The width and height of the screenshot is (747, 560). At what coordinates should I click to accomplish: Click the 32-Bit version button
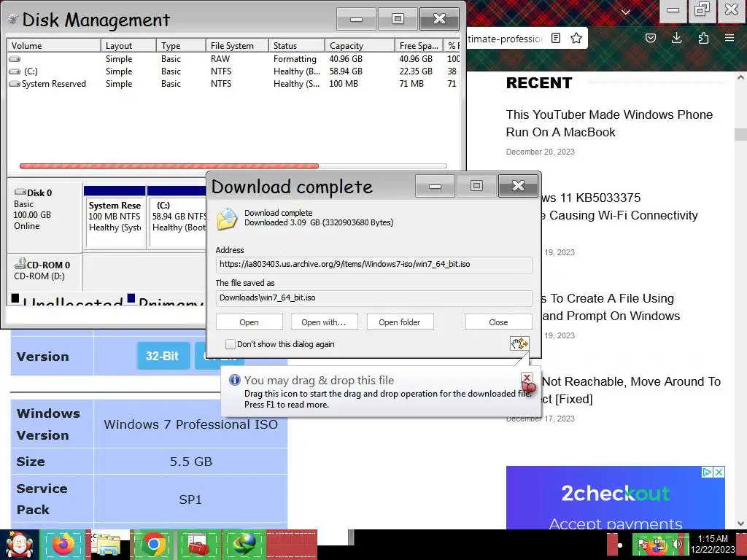pos(163,356)
